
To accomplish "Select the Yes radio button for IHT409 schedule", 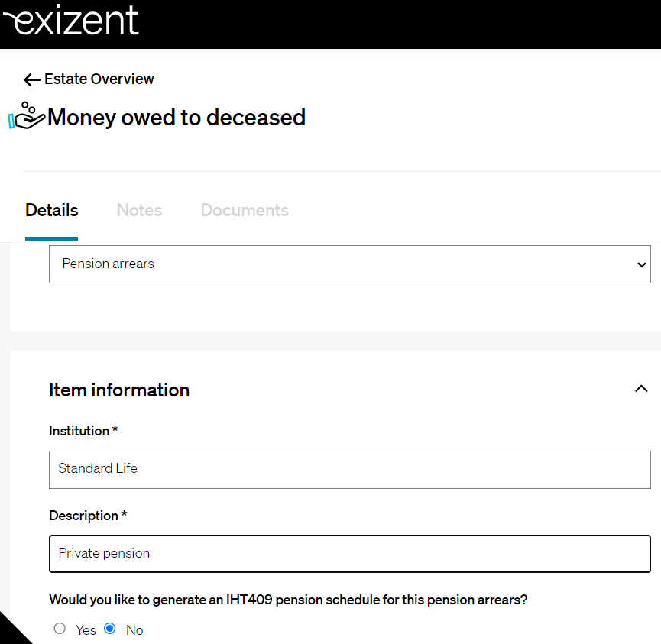I will (x=60, y=629).
